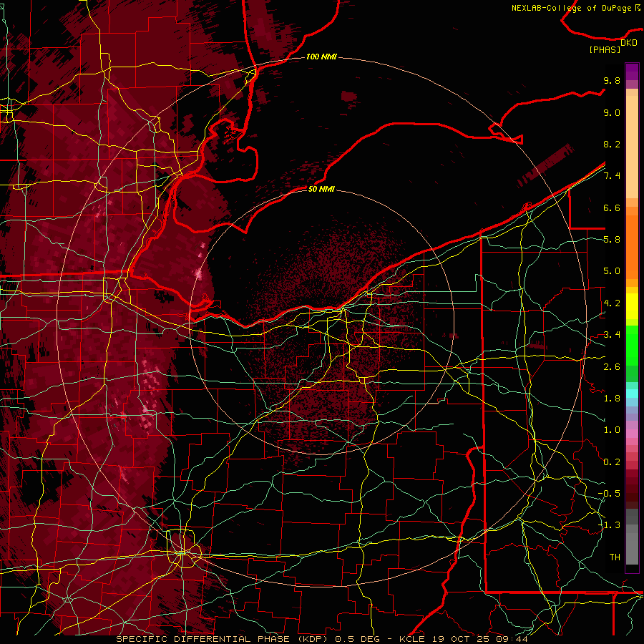Select the -0.5 value on the scale
Screen dimensions: 644x644
pyautogui.click(x=609, y=494)
